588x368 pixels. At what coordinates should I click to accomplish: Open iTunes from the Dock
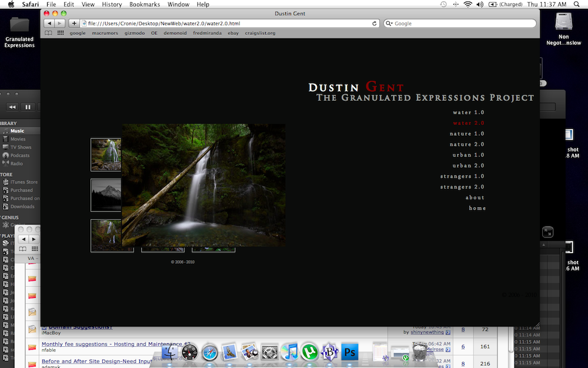coord(289,352)
